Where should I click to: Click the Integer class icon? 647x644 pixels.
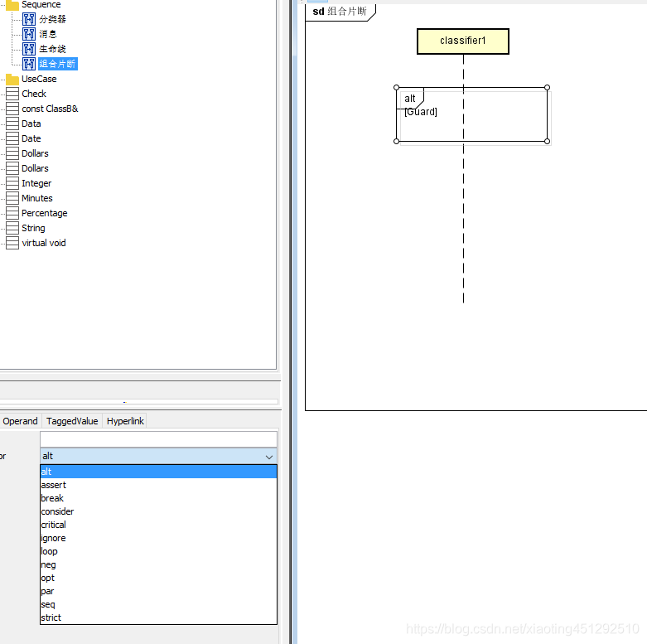click(12, 183)
